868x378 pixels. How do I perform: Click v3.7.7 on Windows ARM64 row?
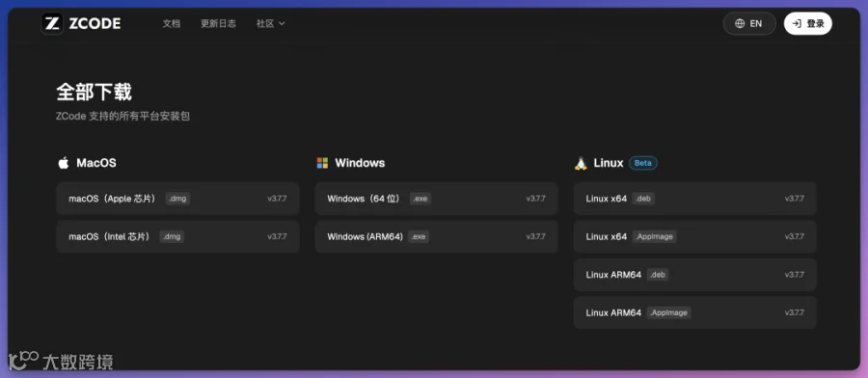pos(536,236)
